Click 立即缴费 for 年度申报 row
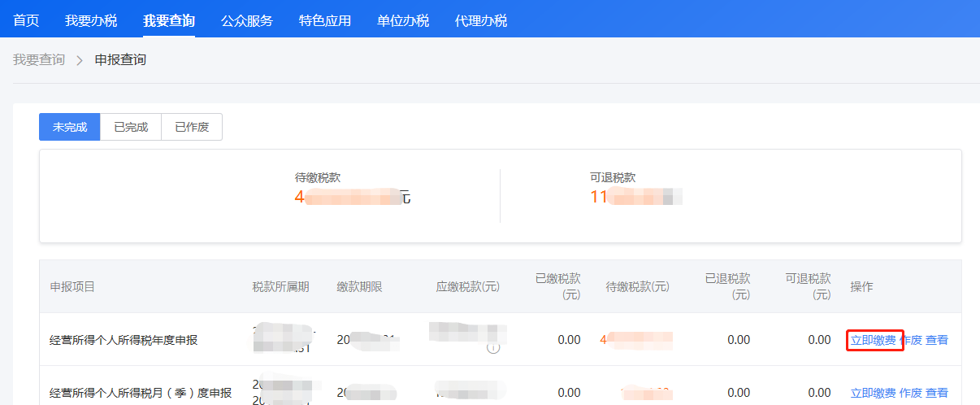 (874, 340)
